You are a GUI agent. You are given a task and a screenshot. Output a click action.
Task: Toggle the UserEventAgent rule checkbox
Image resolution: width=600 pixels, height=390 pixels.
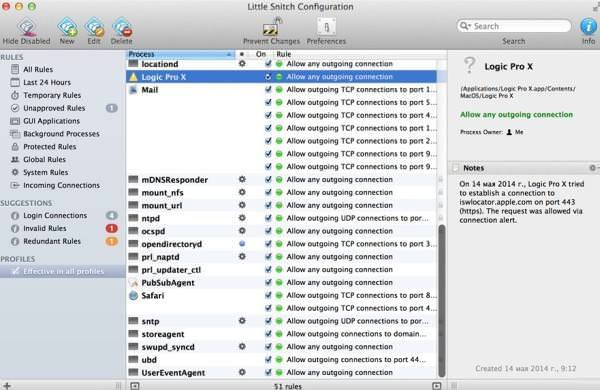tap(268, 372)
